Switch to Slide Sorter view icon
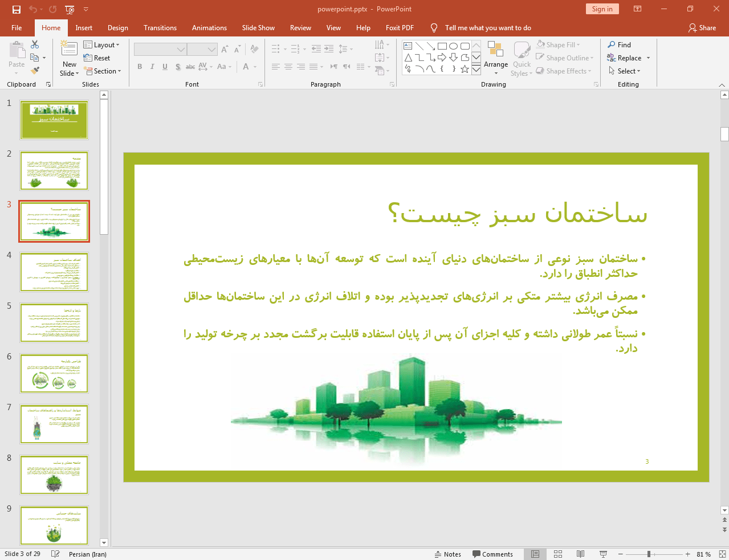The image size is (729, 560). pos(558,554)
